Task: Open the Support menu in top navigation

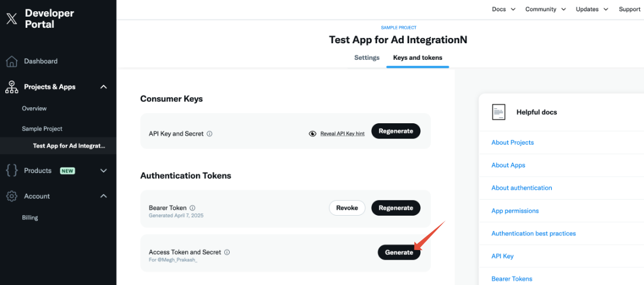Action: pos(630,9)
